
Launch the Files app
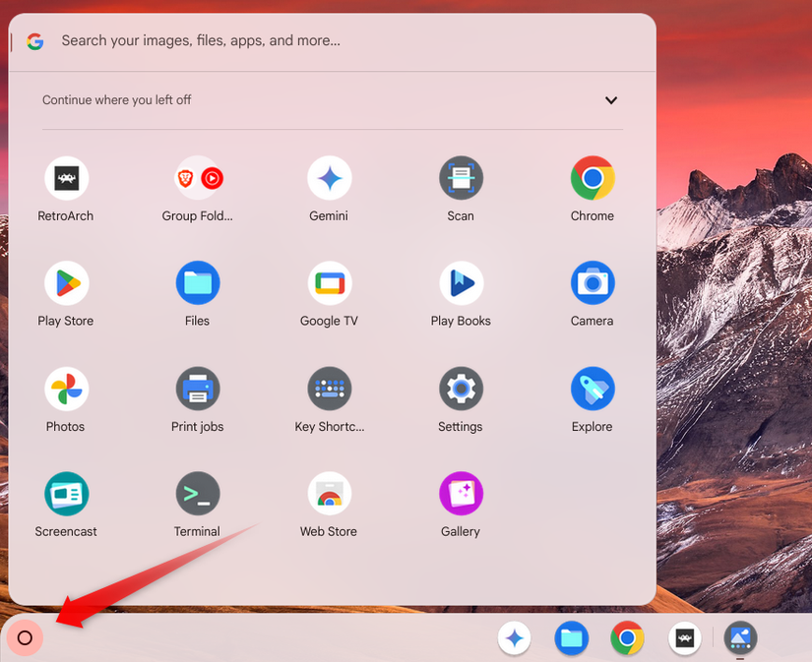(x=197, y=282)
